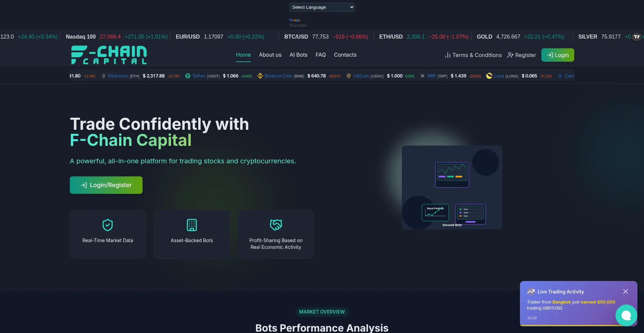Viewport: 644px width, 333px height.
Task: Click the Tether coin icon in ticker
Action: pyautogui.click(x=188, y=76)
